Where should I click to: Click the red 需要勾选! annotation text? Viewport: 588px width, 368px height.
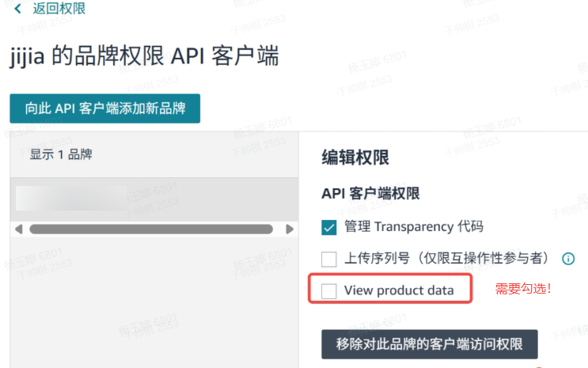coord(523,289)
